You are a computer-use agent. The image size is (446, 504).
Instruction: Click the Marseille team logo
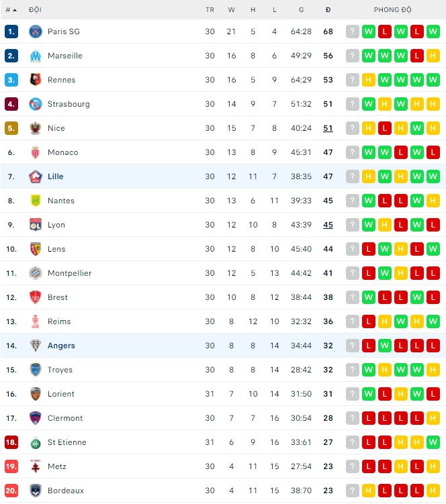pos(36,56)
